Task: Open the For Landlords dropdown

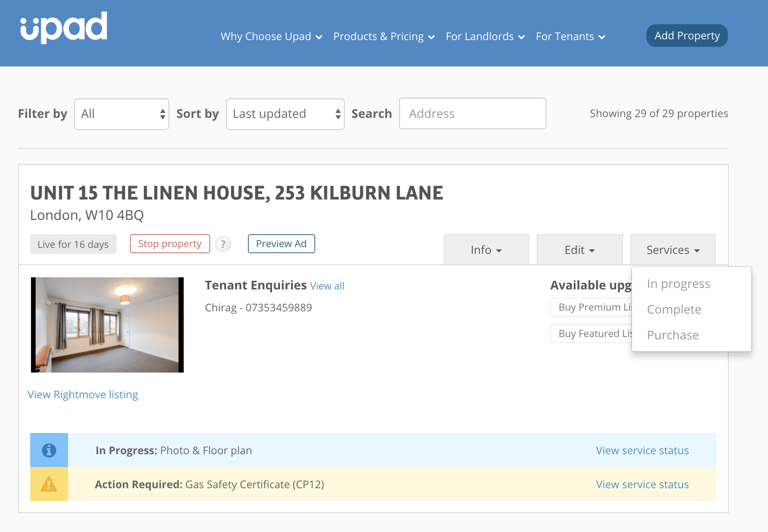Action: 485,36
